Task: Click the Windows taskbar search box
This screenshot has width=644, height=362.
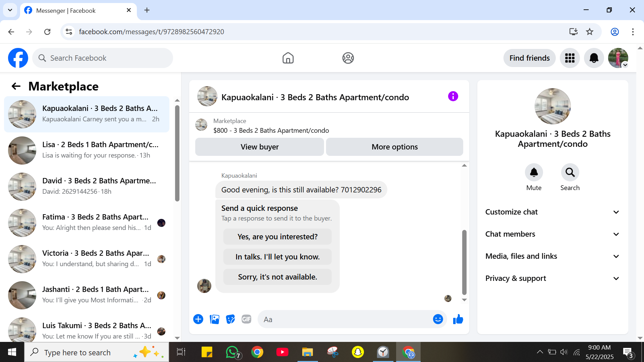Action: (x=97, y=352)
